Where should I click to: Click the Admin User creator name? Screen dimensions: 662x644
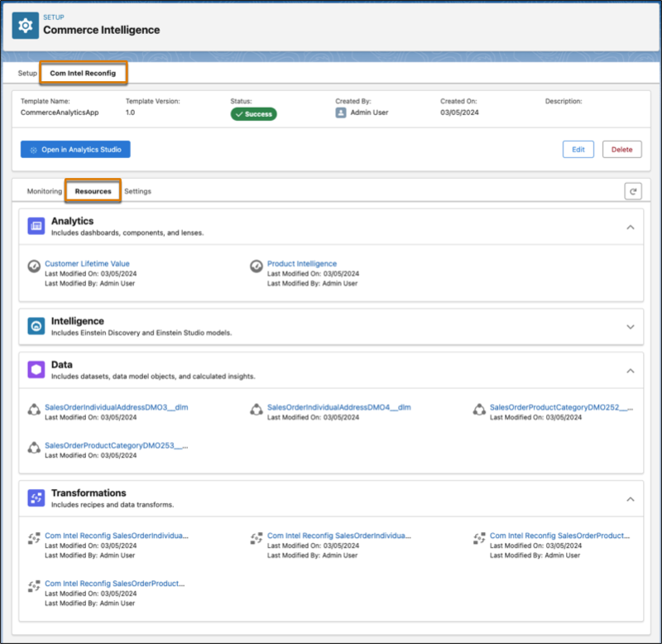369,113
